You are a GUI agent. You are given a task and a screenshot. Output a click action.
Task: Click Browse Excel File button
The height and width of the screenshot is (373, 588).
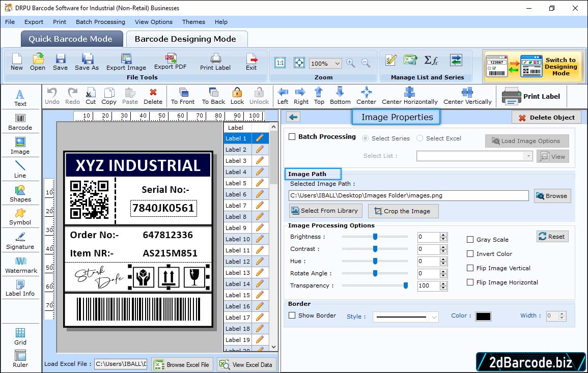182,365
